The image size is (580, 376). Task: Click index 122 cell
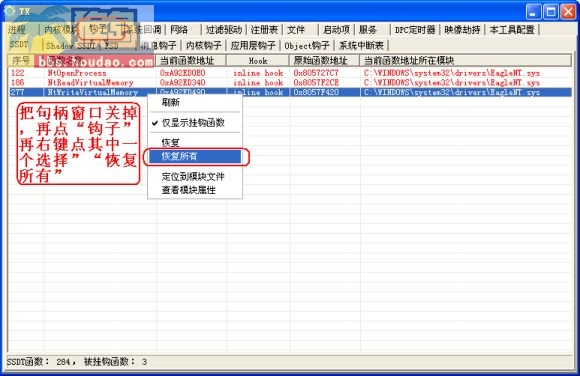pos(17,73)
